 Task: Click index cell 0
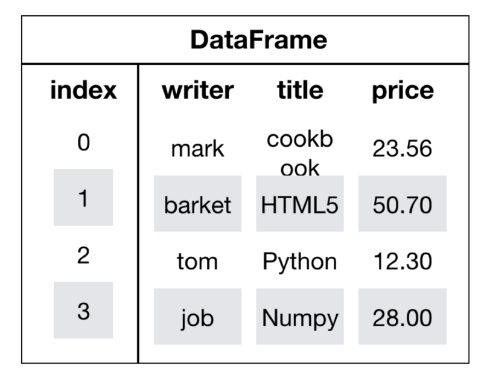[x=83, y=142]
